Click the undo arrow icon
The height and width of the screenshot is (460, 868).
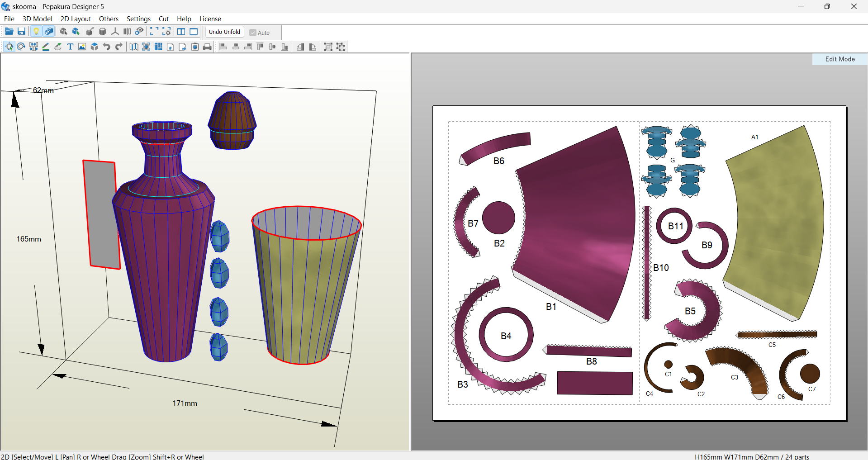[107, 47]
